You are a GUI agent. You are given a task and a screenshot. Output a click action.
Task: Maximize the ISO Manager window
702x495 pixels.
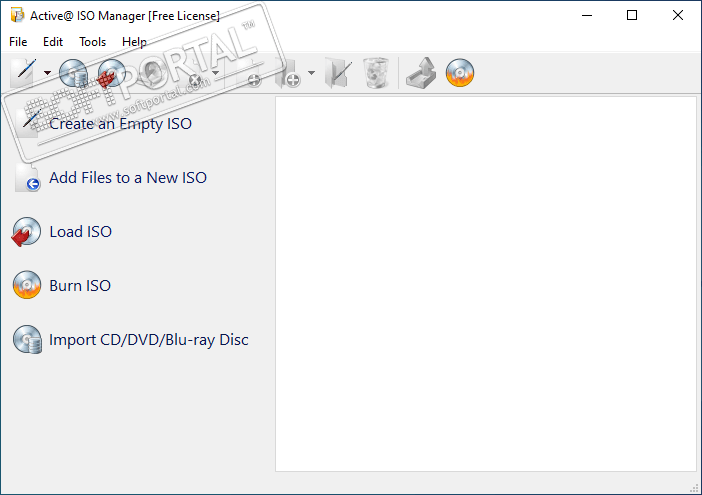coord(632,15)
